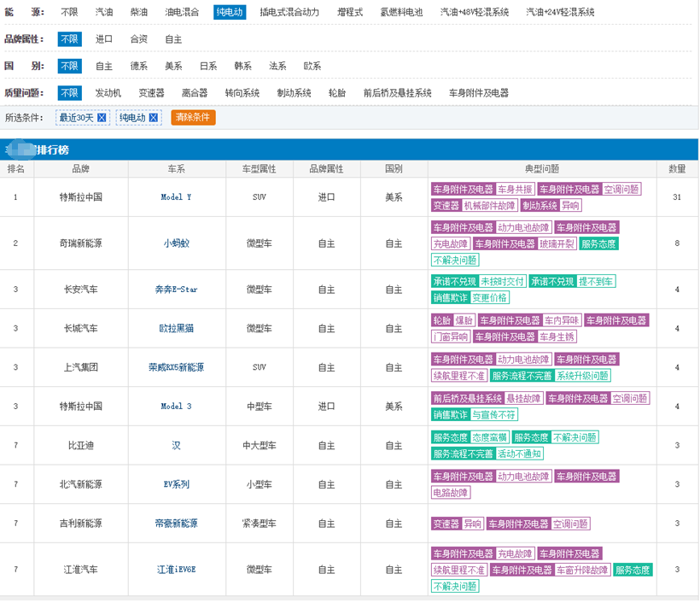Open the 汉 series link
Screen dimensions: 700x603
tap(177, 445)
